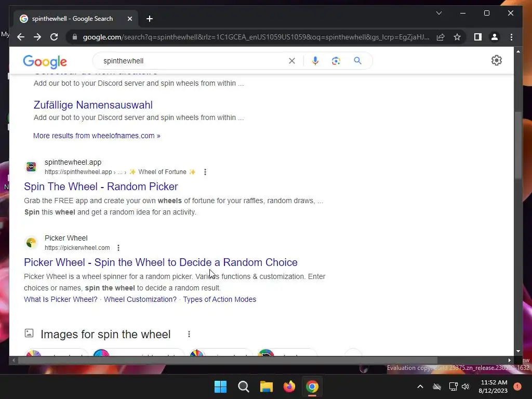Toggle the Chrome side panel
The height and width of the screenshot is (399, 532).
[x=478, y=37]
